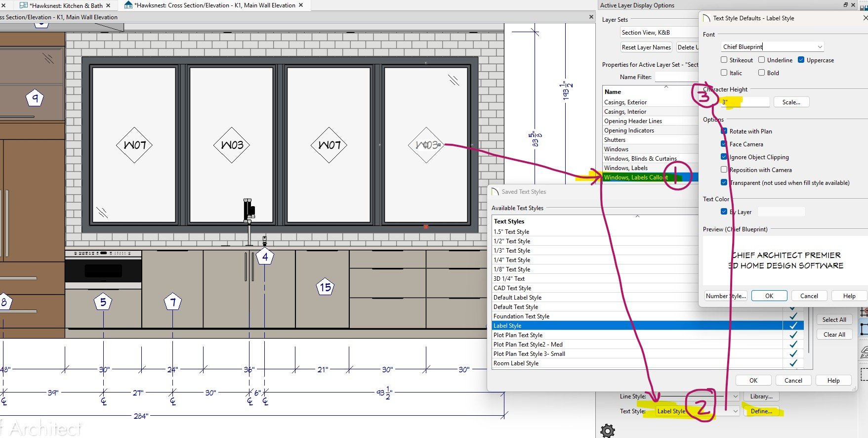Click the Character Height input field
The image size is (868, 438).
coord(745,102)
